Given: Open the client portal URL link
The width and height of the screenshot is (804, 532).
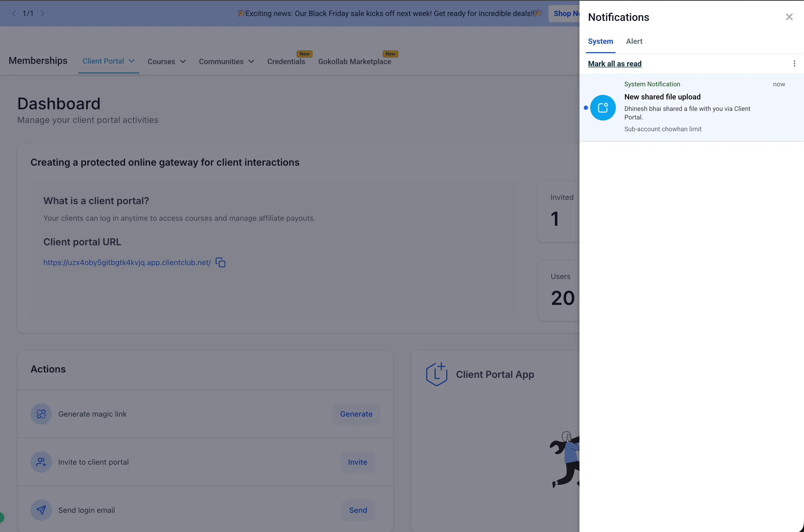Looking at the screenshot, I should (x=127, y=262).
